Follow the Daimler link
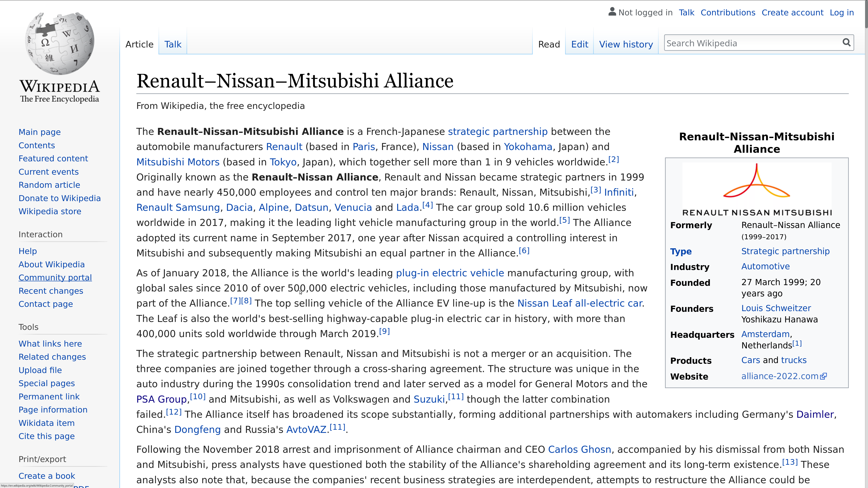 (815, 415)
